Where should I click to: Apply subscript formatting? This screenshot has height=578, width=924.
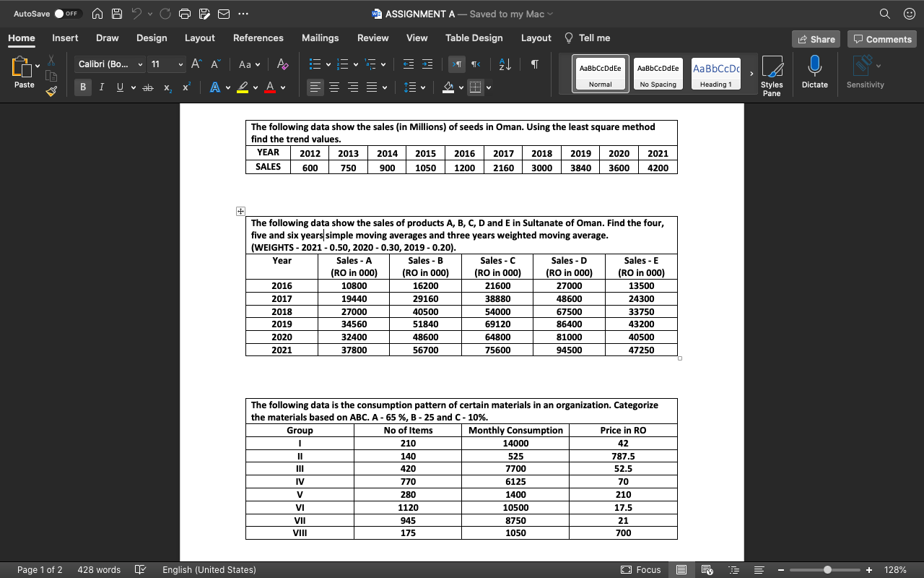(166, 88)
